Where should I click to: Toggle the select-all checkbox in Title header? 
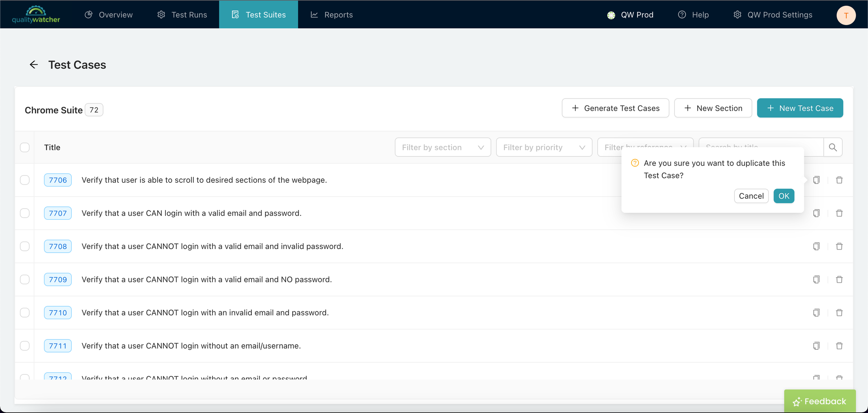[25, 147]
